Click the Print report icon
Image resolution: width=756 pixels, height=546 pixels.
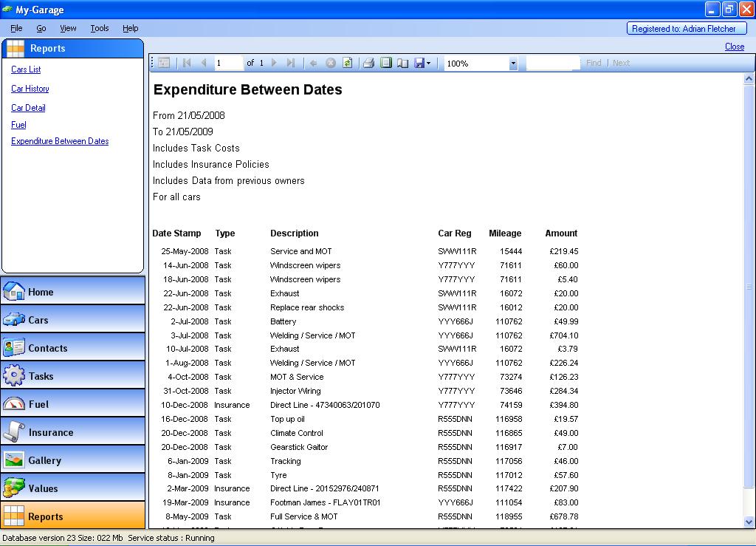point(368,64)
